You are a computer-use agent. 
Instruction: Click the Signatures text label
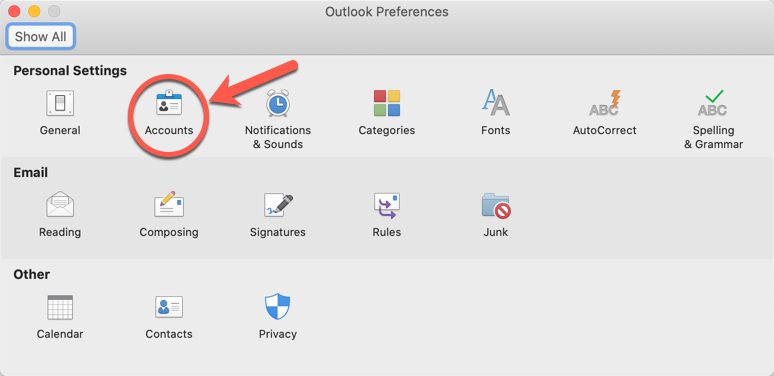[x=278, y=232]
